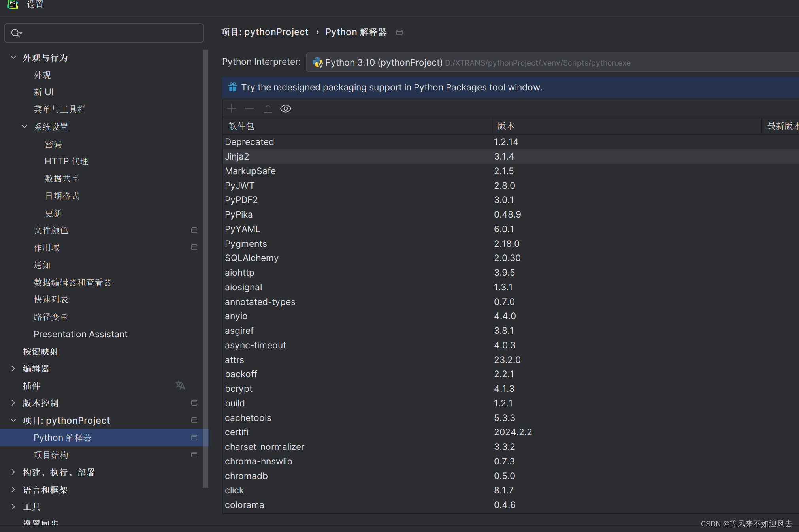Click project marker icon on 文件颜色 row
This screenshot has height=532, width=799.
(x=194, y=230)
